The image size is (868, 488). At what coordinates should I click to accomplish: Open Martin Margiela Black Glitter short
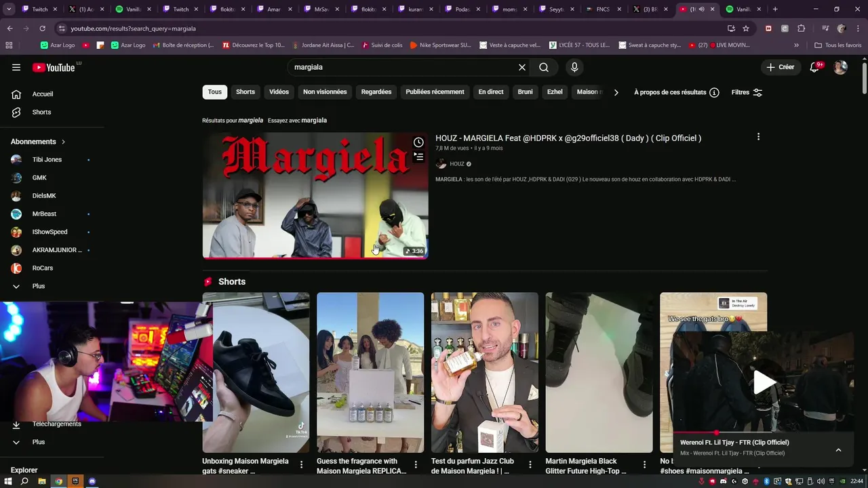point(599,373)
